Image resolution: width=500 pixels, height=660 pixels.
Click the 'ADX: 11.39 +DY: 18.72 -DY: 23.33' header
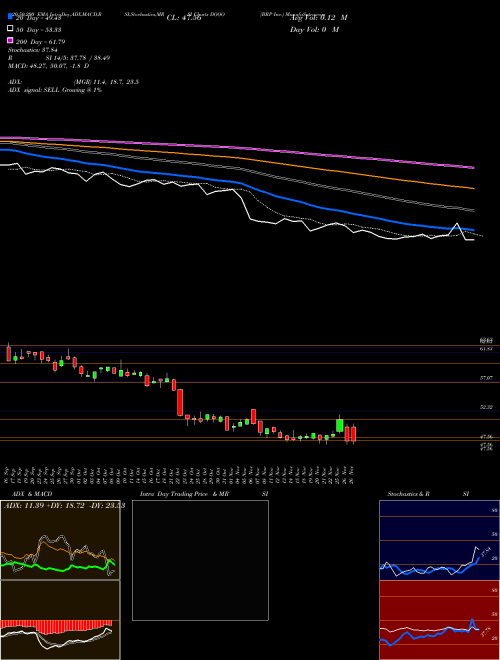[64, 506]
